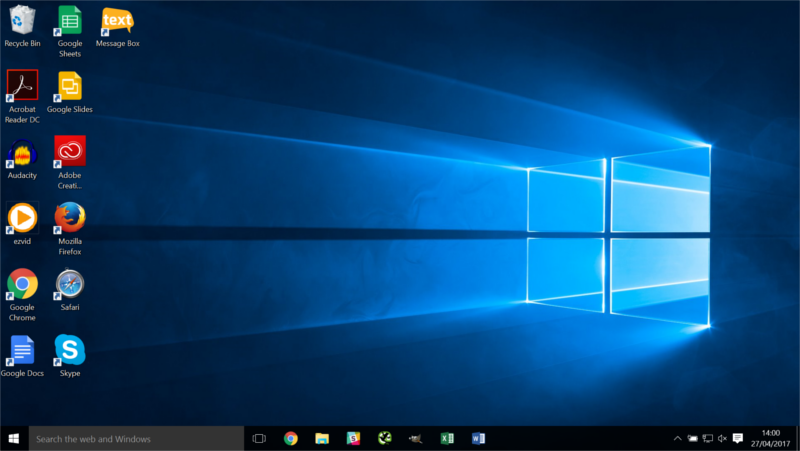Select the Google Docs desktop shortcut
Screen dimensions: 800x451
22,350
